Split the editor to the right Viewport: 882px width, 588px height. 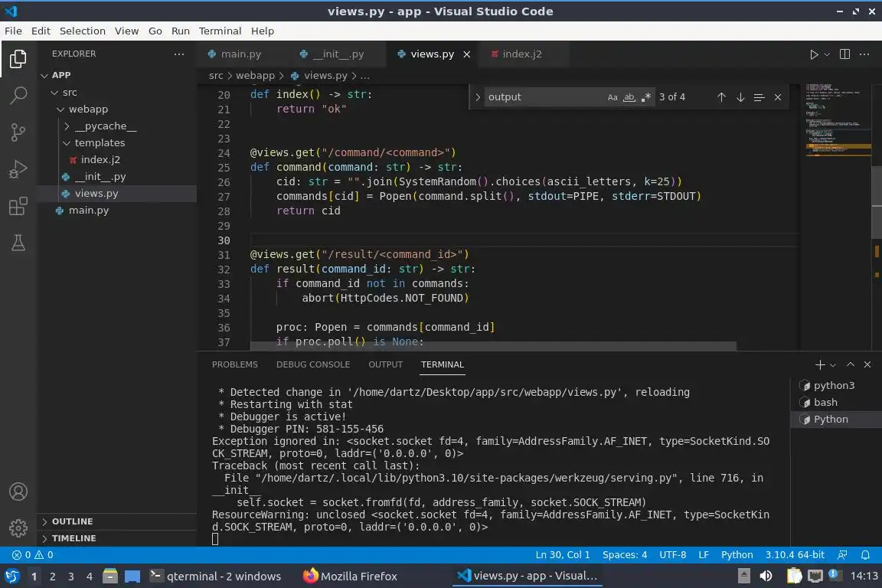point(844,54)
